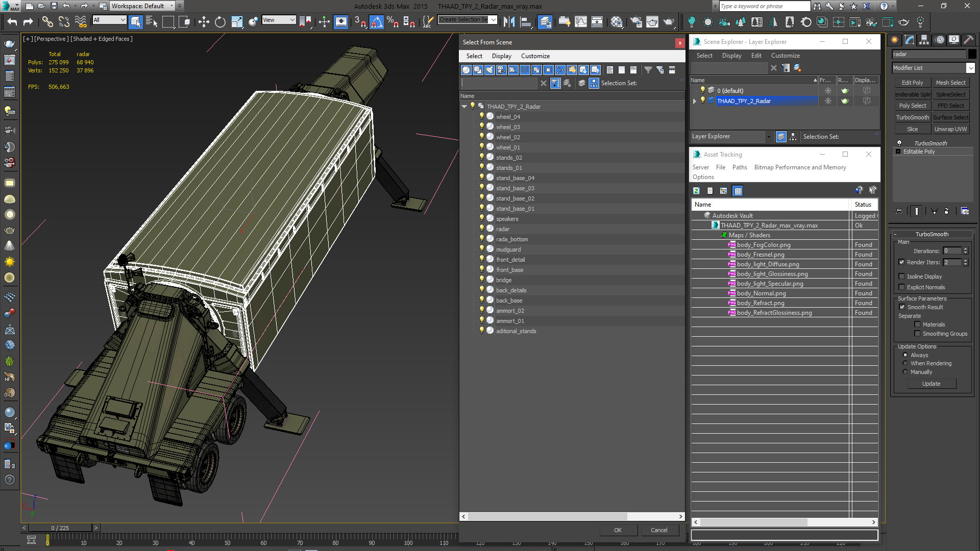This screenshot has height=551, width=980.
Task: Click the Pin Stack icon under modifier stack
Action: [899, 211]
